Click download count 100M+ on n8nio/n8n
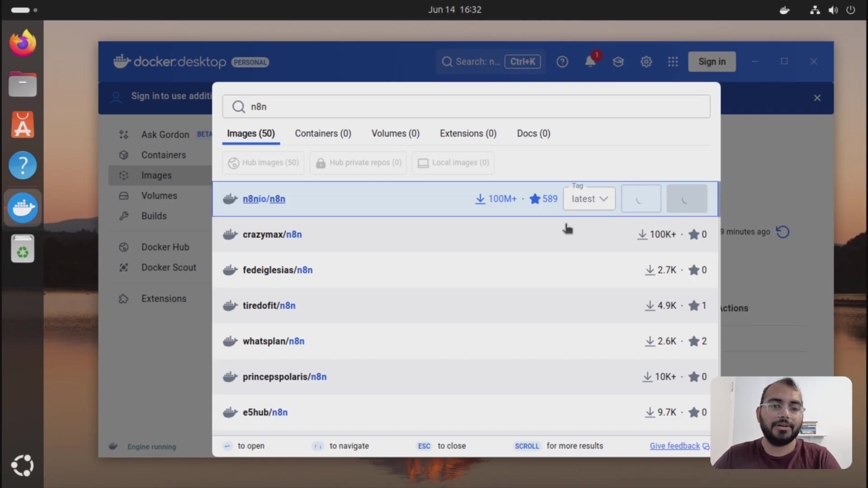Viewport: 868px width, 488px height. 496,199
